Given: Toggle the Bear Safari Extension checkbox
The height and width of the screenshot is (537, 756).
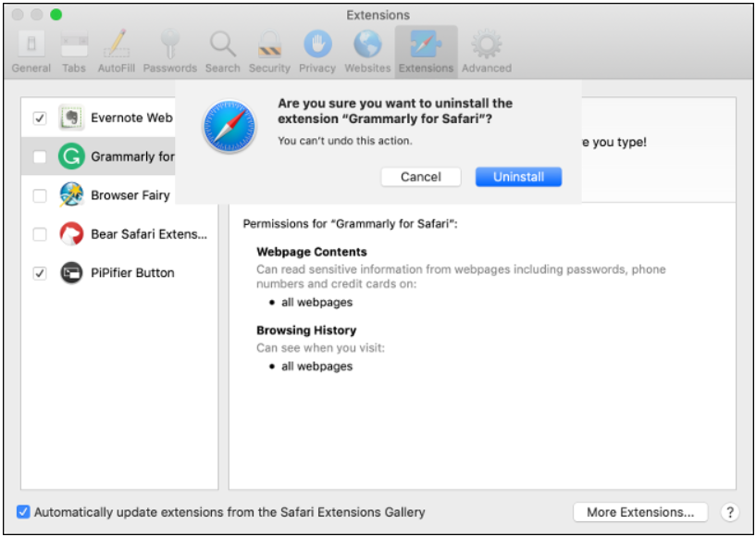Looking at the screenshot, I should click(x=40, y=235).
